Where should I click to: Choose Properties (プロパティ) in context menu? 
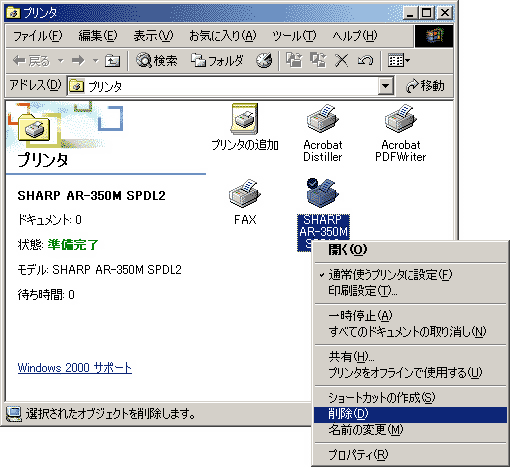410,455
